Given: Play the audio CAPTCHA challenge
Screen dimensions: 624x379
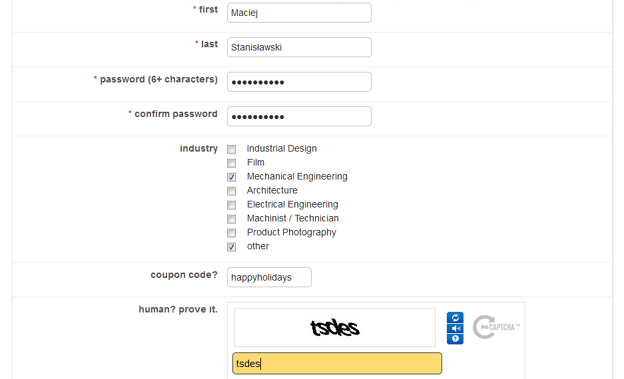Looking at the screenshot, I should (x=455, y=328).
